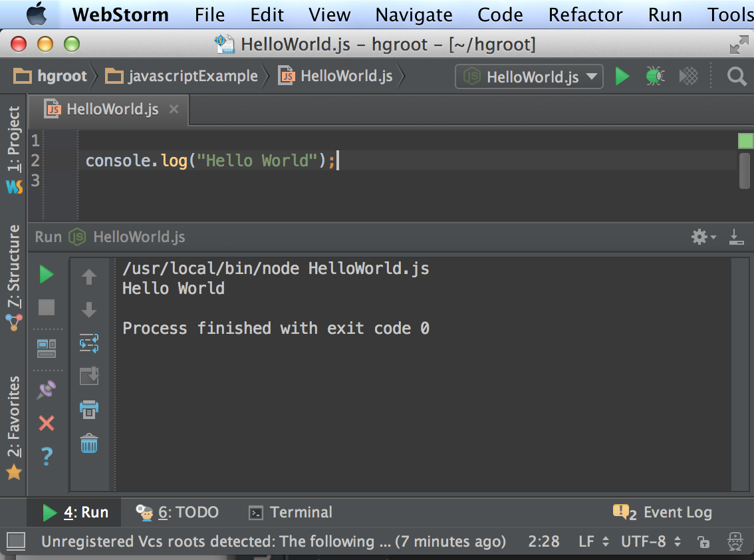The height and width of the screenshot is (560, 754).
Task: Click 'Hello World' console output line
Action: coord(174,288)
